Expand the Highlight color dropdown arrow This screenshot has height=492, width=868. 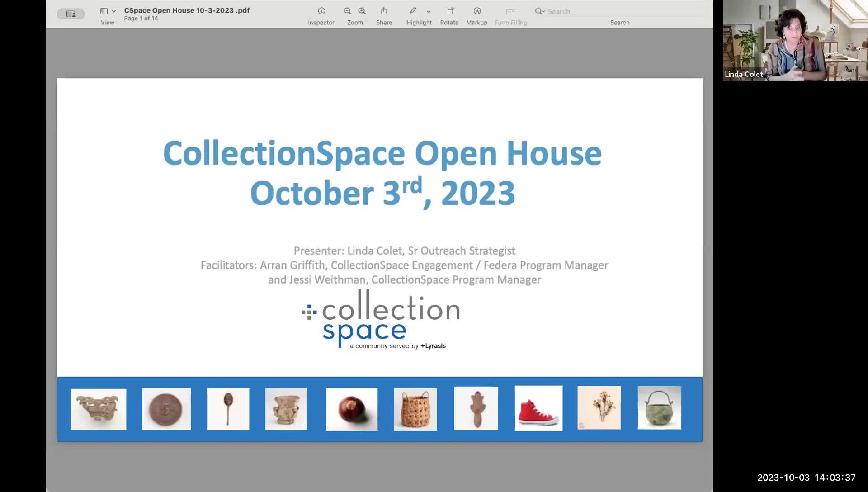click(x=429, y=11)
